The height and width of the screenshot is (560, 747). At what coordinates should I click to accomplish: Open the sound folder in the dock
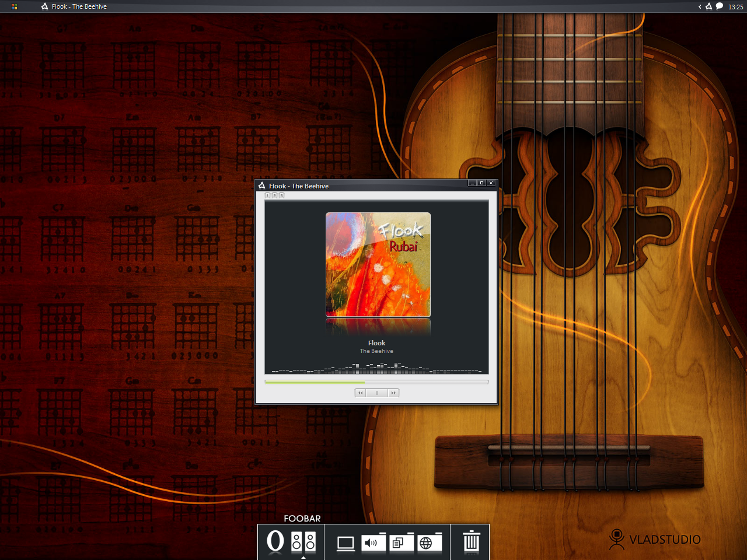[x=373, y=542]
